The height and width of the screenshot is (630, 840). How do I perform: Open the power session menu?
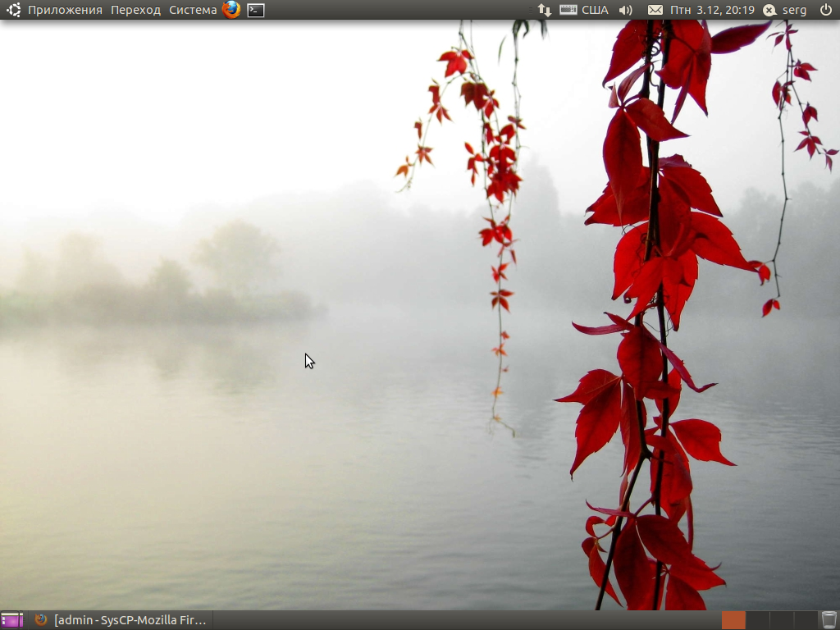click(x=825, y=10)
